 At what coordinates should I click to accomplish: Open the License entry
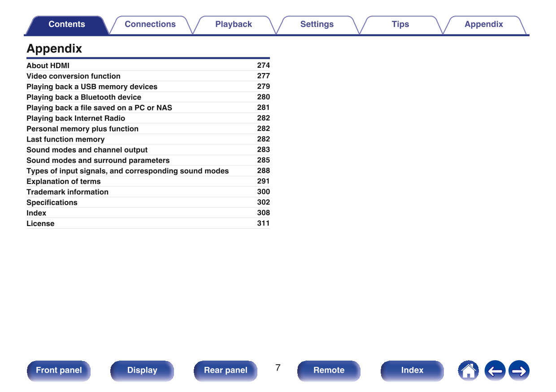click(x=40, y=224)
